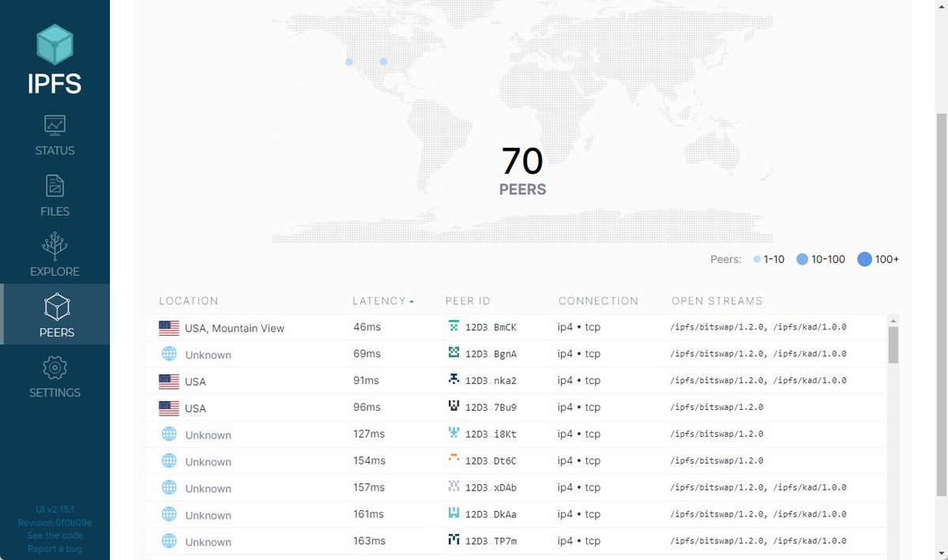Viewport: 948px width, 560px height.
Task: Click the globe icon in 163ms row
Action: pos(169,541)
